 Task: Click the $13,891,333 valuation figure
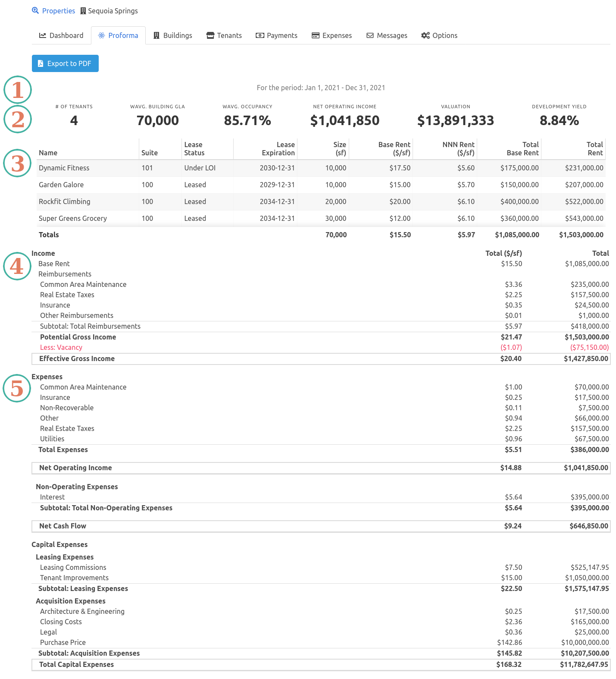(456, 120)
